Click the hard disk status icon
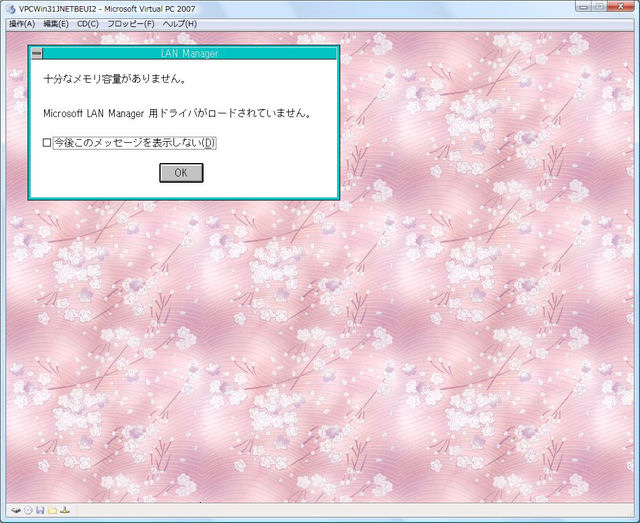The height and width of the screenshot is (523, 640). (x=16, y=510)
